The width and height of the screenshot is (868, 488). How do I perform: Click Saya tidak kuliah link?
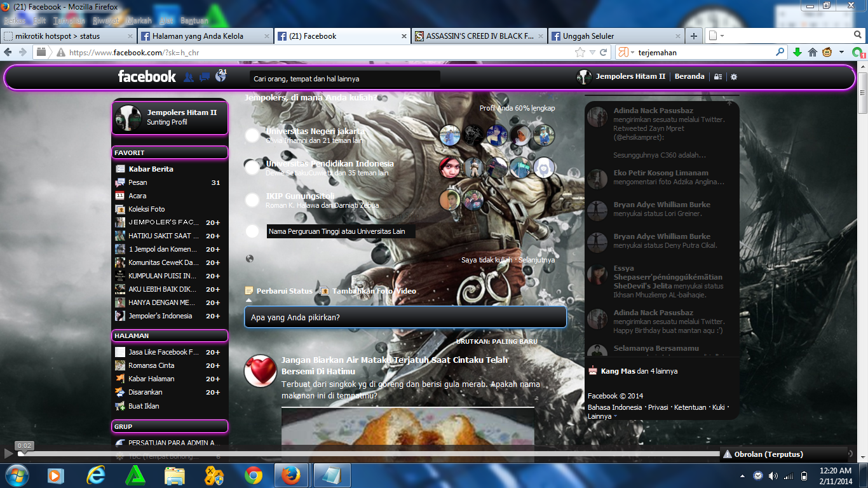coord(487,260)
